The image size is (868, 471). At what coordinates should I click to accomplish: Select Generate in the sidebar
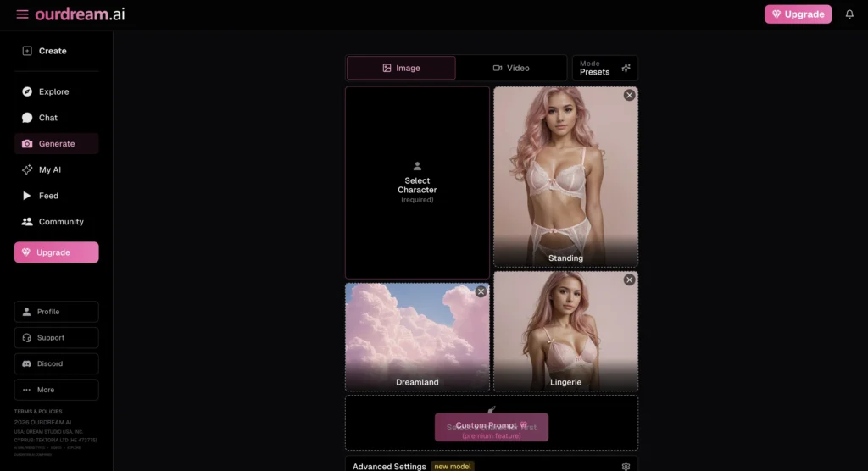(56, 144)
